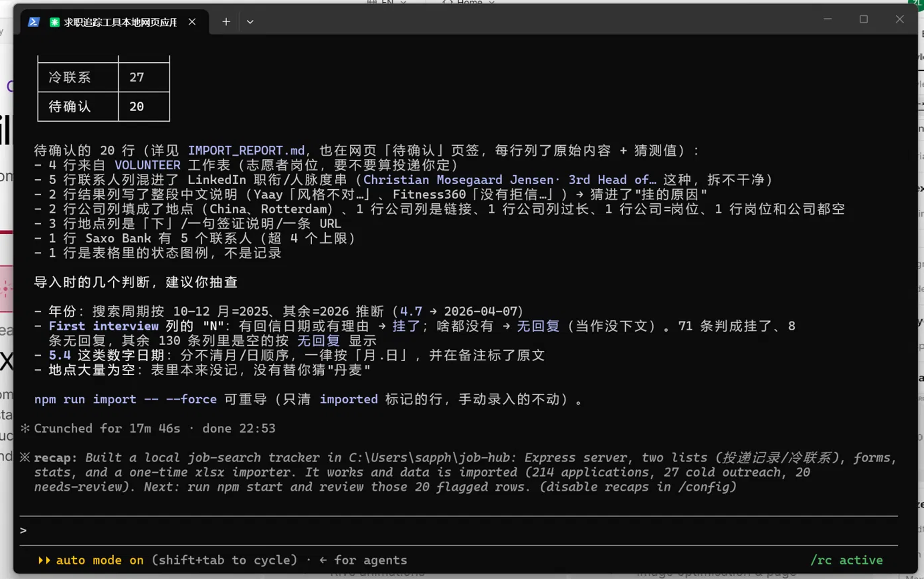924x579 pixels.
Task: Click the 'auto mode on' status indicator
Action: pos(100,560)
